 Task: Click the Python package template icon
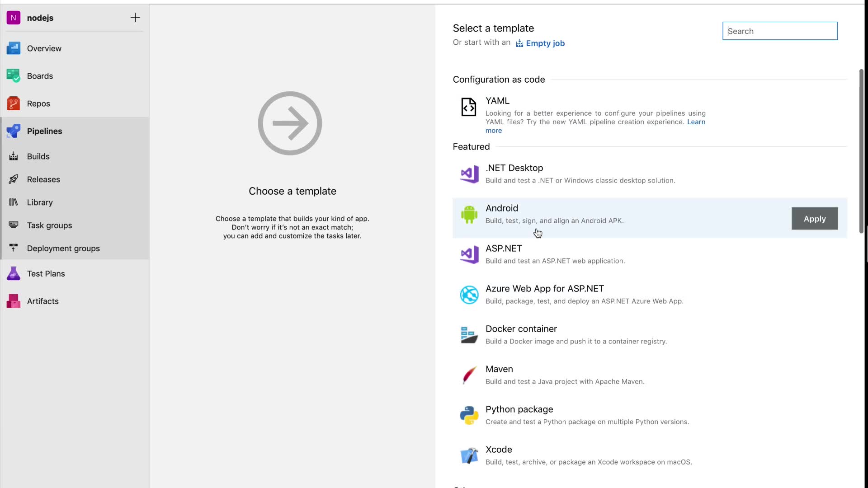pos(469,415)
